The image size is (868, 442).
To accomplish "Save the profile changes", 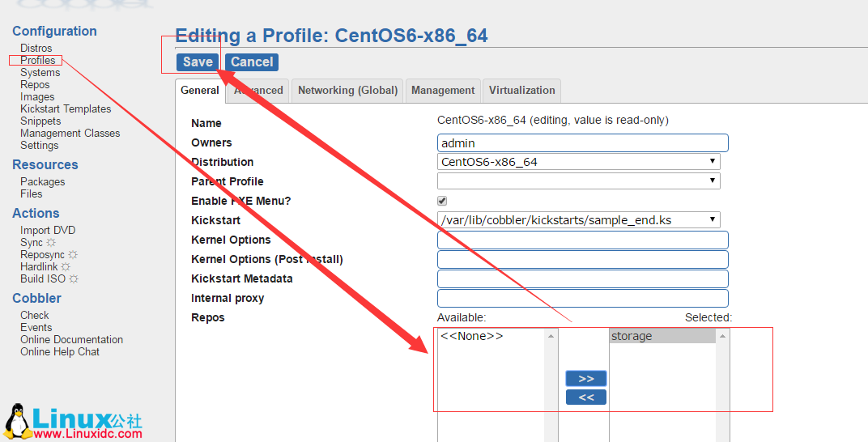I will click(x=198, y=62).
